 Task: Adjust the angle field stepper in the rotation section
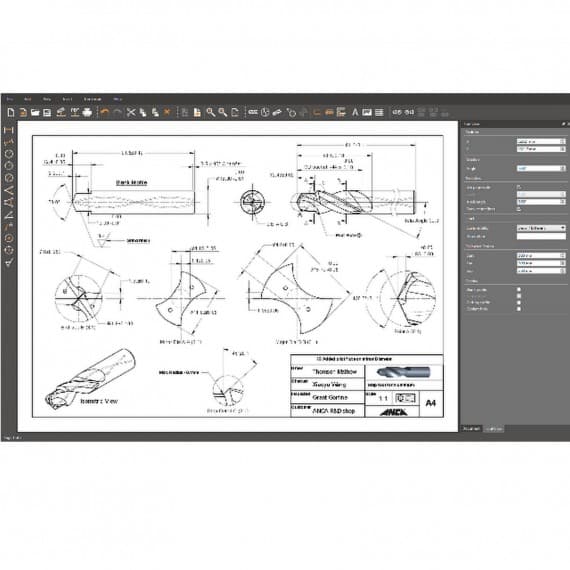pyautogui.click(x=563, y=169)
